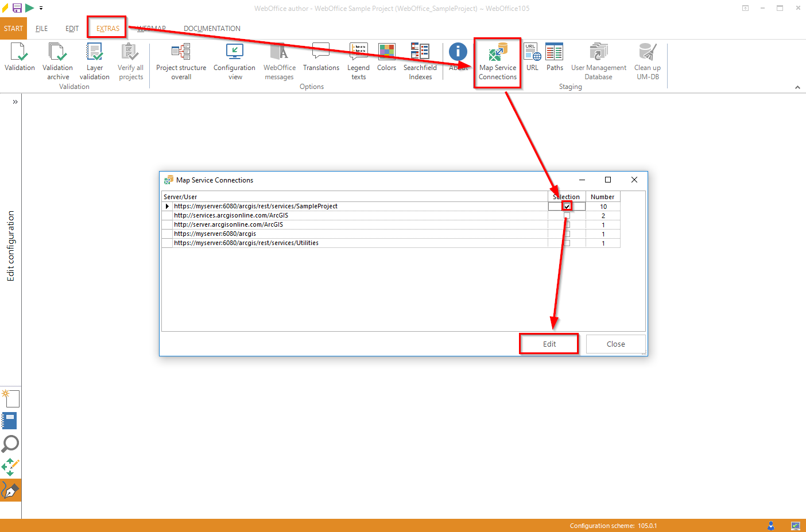The height and width of the screenshot is (532, 806).
Task: Click the Number cell showing 10
Action: click(x=603, y=207)
